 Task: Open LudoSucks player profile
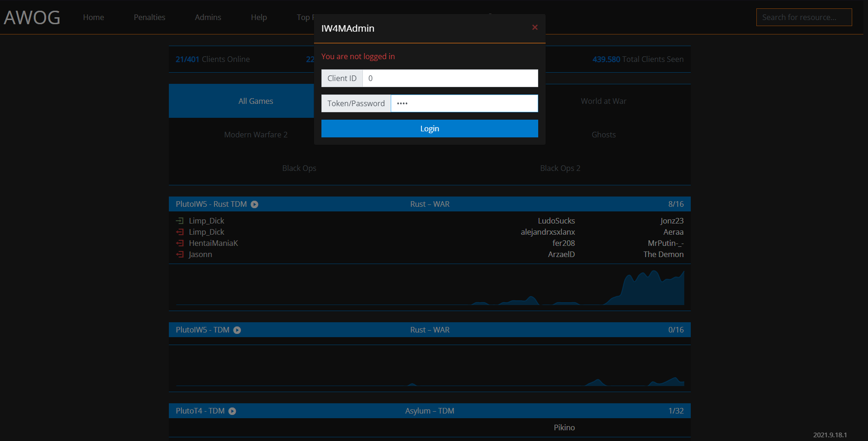click(x=556, y=221)
